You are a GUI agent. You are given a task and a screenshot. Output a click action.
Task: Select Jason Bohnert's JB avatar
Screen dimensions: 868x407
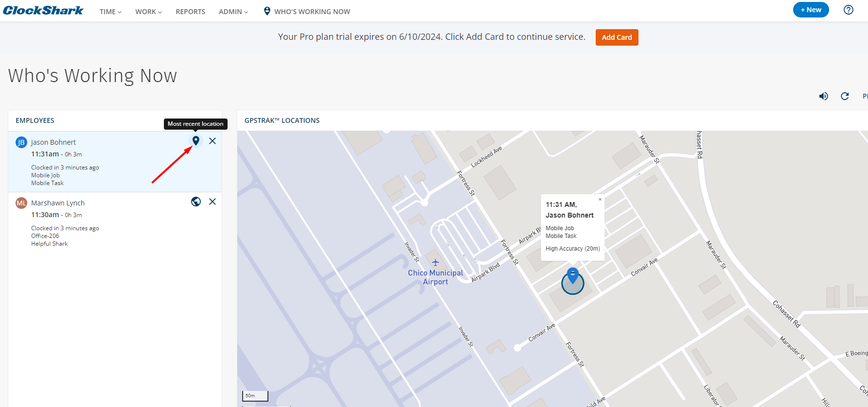click(x=21, y=142)
